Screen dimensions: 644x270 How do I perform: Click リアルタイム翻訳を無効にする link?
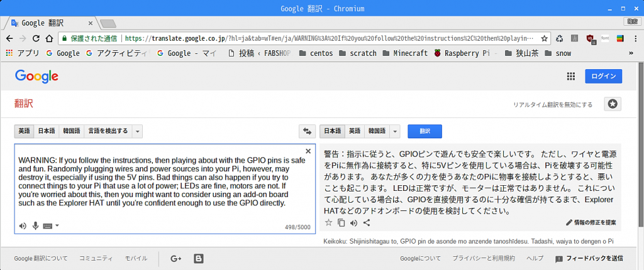(x=553, y=105)
